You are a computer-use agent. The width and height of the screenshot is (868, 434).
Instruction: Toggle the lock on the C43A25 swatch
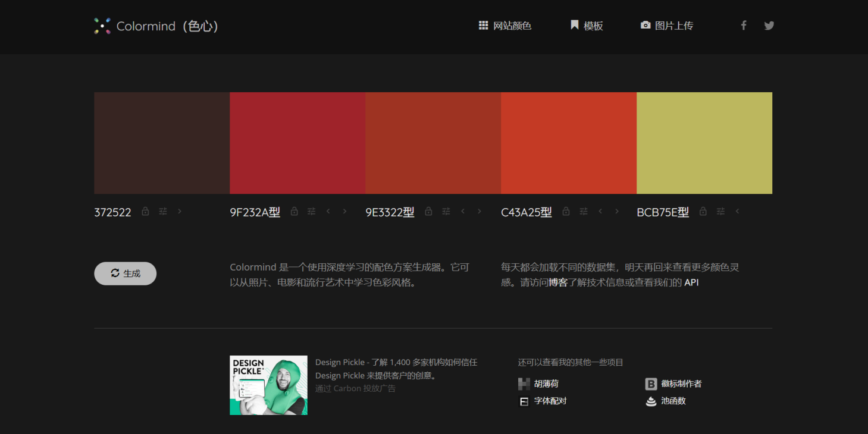tap(566, 211)
